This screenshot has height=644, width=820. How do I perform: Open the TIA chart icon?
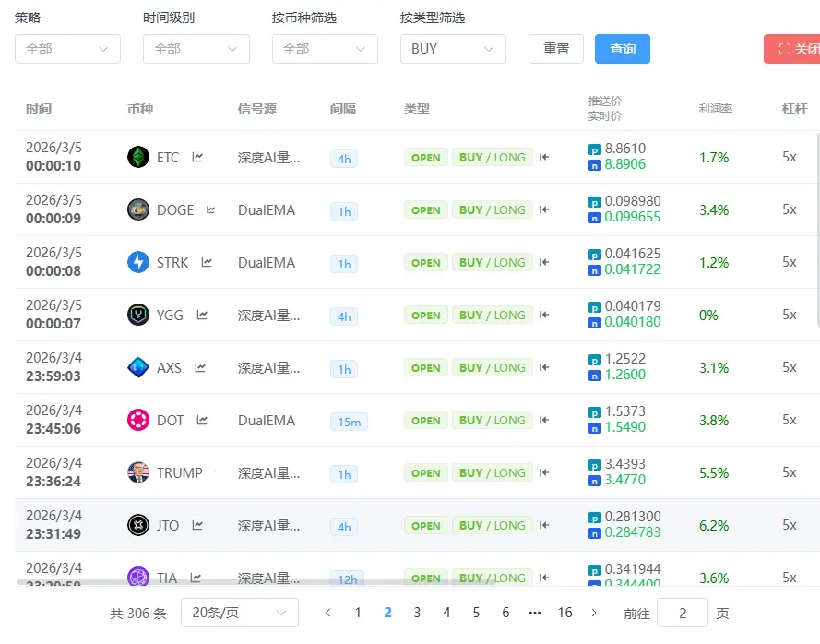[195, 578]
